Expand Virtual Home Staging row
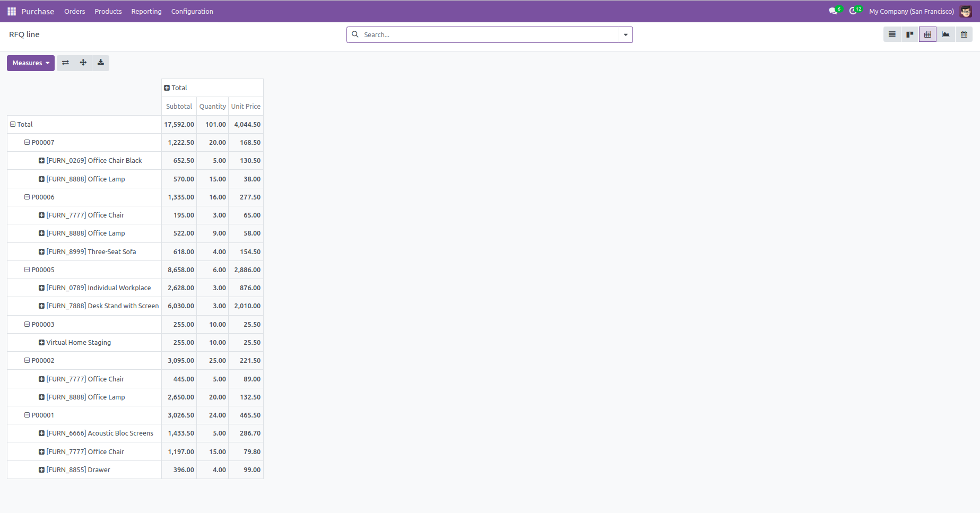 point(84,342)
